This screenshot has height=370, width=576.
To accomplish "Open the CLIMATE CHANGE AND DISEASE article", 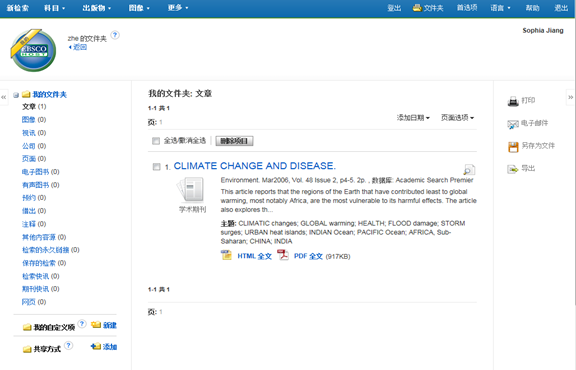I will 255,166.
